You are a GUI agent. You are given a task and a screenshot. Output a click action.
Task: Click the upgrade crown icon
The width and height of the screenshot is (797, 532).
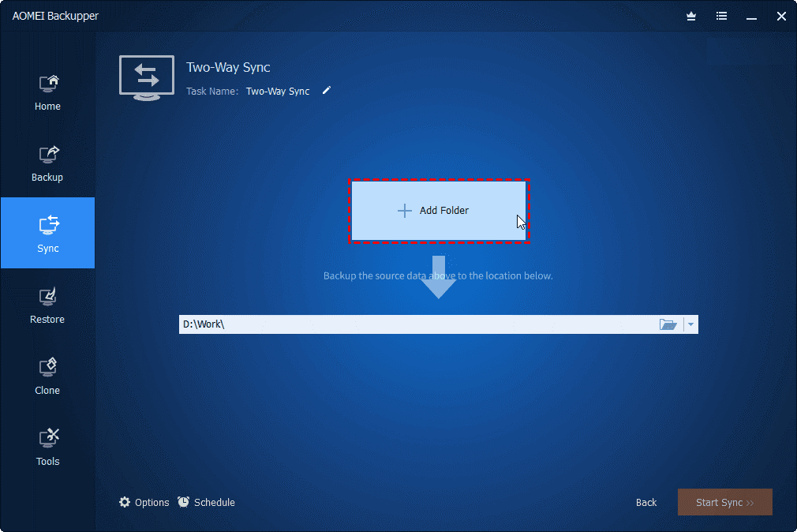[690, 16]
